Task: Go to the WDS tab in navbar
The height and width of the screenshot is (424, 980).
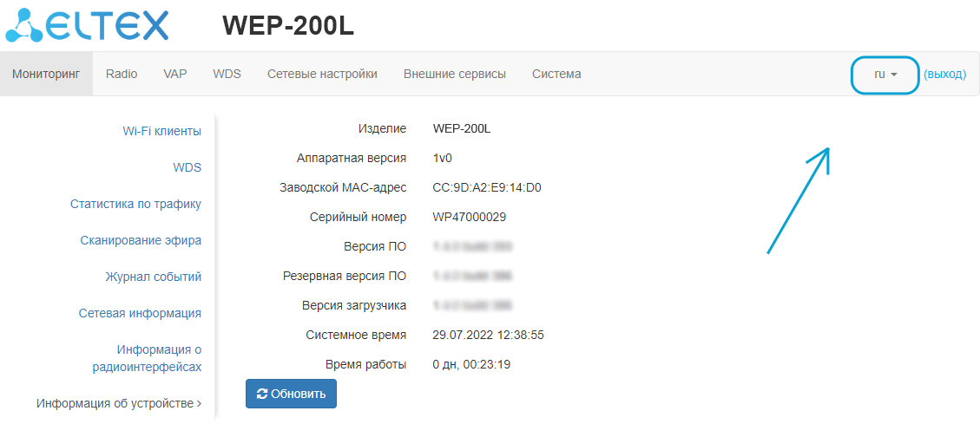Action: (227, 74)
